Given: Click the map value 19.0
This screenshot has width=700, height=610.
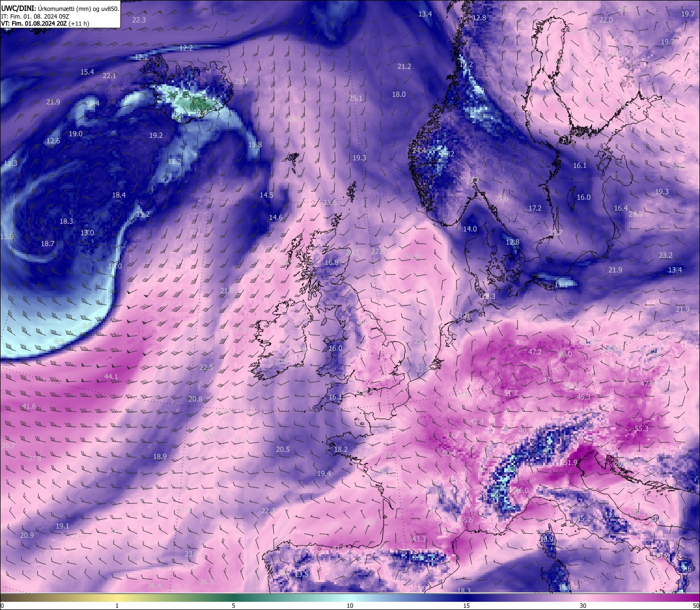Looking at the screenshot, I should (x=75, y=134).
